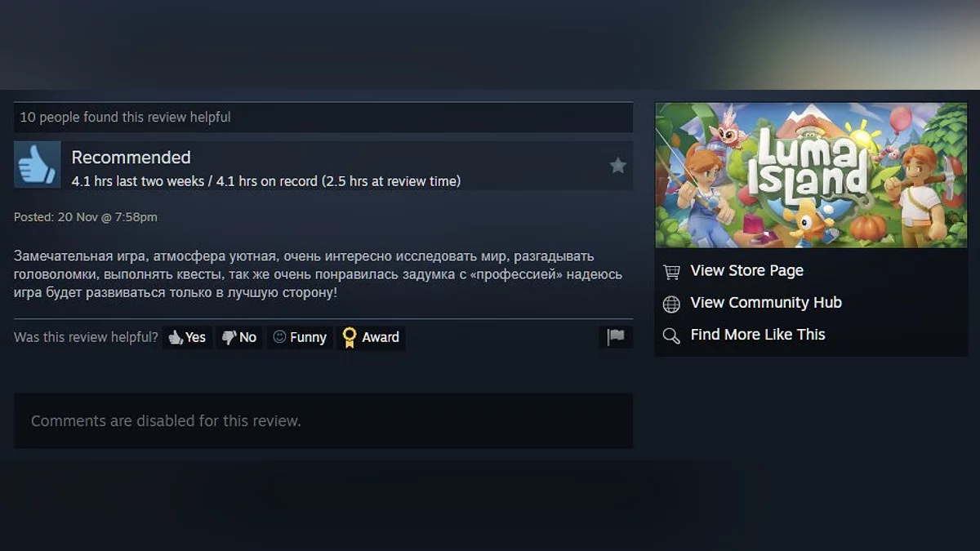Click the globe community hub icon

tap(671, 304)
